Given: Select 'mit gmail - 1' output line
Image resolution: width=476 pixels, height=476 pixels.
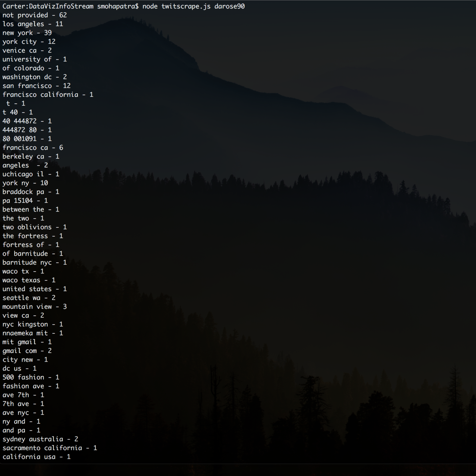Looking at the screenshot, I should (27, 342).
